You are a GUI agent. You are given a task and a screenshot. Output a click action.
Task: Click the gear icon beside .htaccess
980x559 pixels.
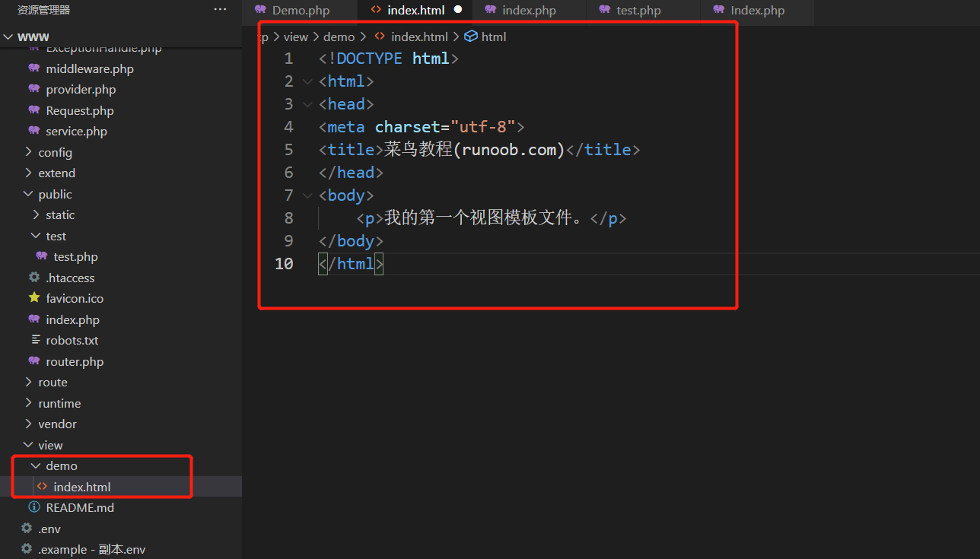tap(33, 278)
